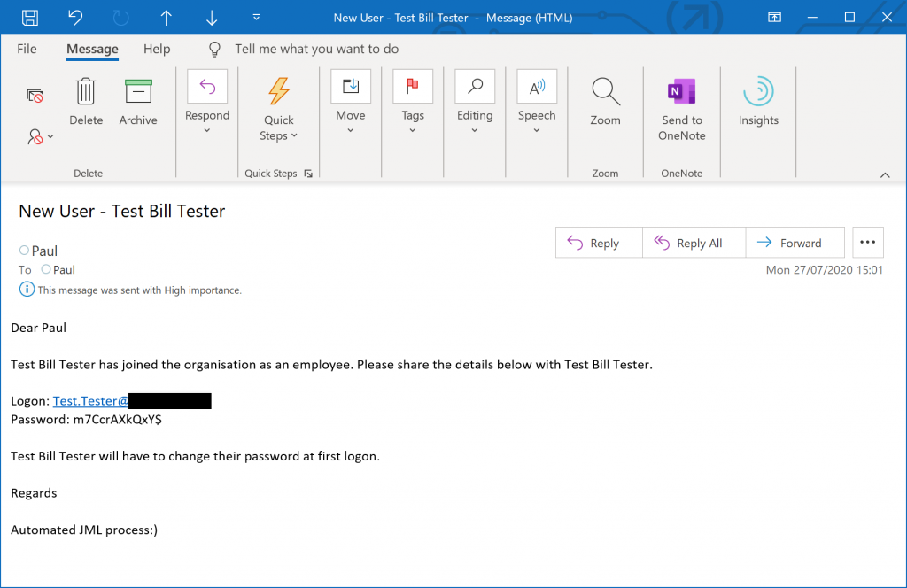Switch to the Help tab

tap(157, 49)
